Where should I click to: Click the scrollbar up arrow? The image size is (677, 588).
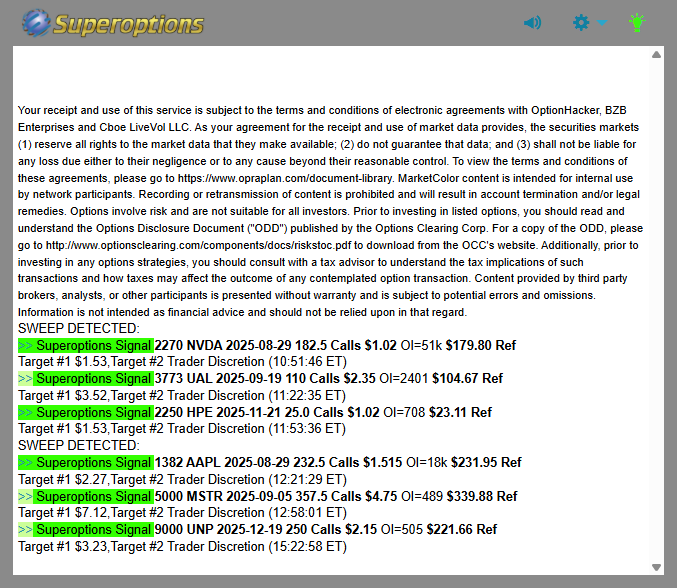click(x=656, y=55)
